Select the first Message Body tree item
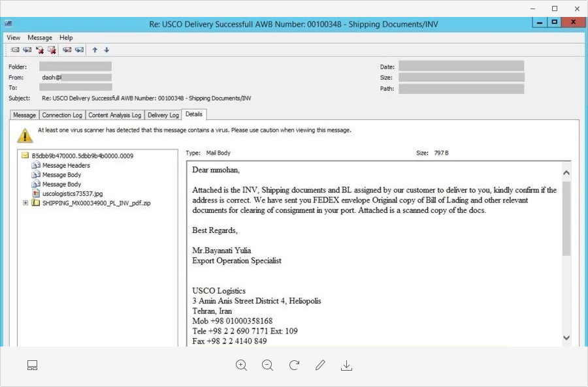 61,175
